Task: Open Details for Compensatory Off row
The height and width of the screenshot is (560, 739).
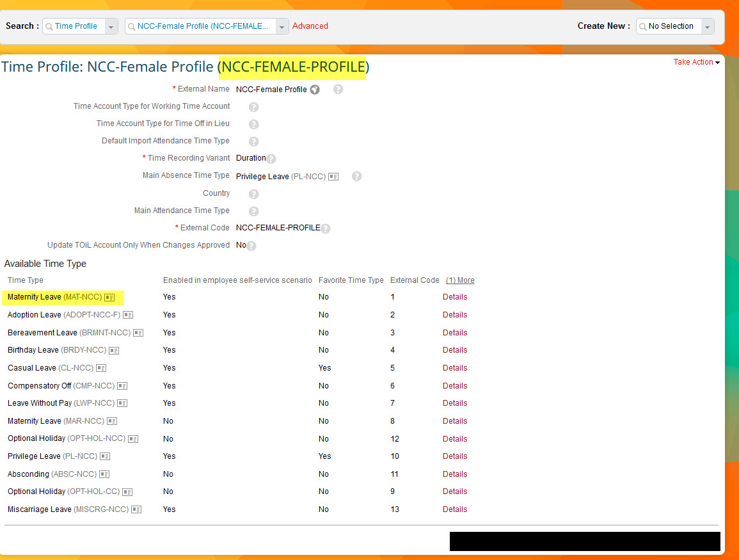Action: pos(455,386)
